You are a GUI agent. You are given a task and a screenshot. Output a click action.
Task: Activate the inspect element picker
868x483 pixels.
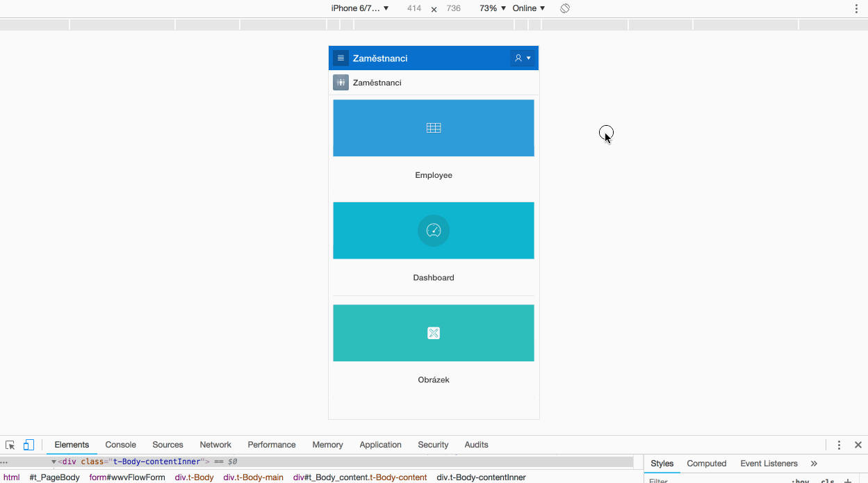click(10, 445)
